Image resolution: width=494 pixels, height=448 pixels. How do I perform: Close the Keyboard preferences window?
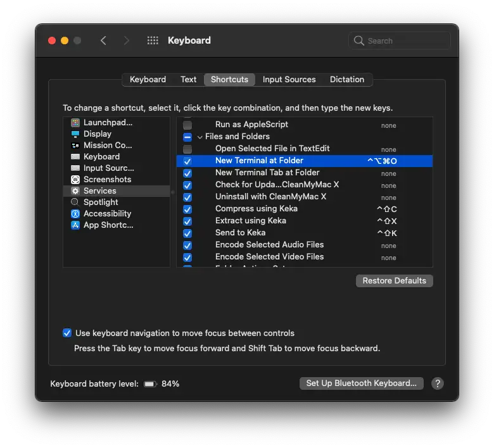click(52, 40)
